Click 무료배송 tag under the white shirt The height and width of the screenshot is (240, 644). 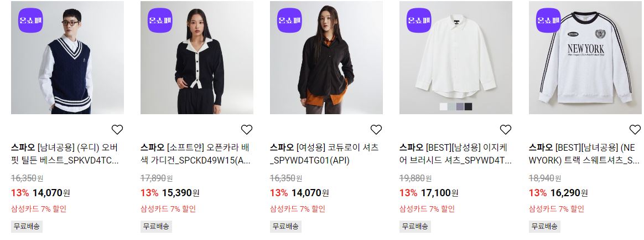(415, 226)
